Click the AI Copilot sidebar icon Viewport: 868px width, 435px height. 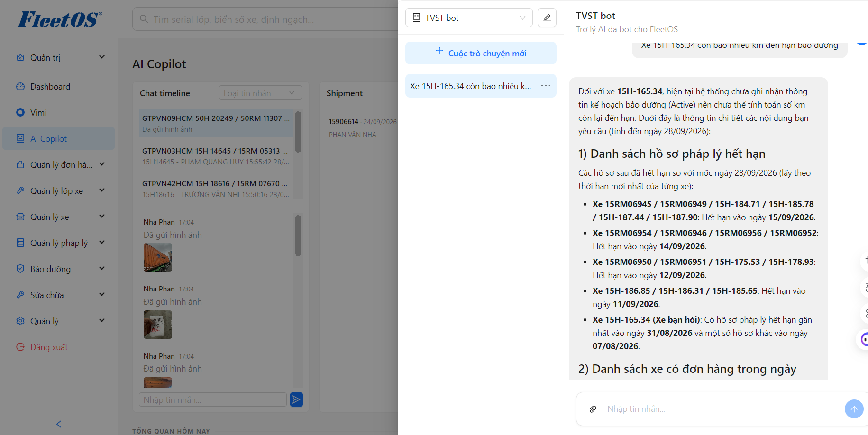(x=20, y=138)
